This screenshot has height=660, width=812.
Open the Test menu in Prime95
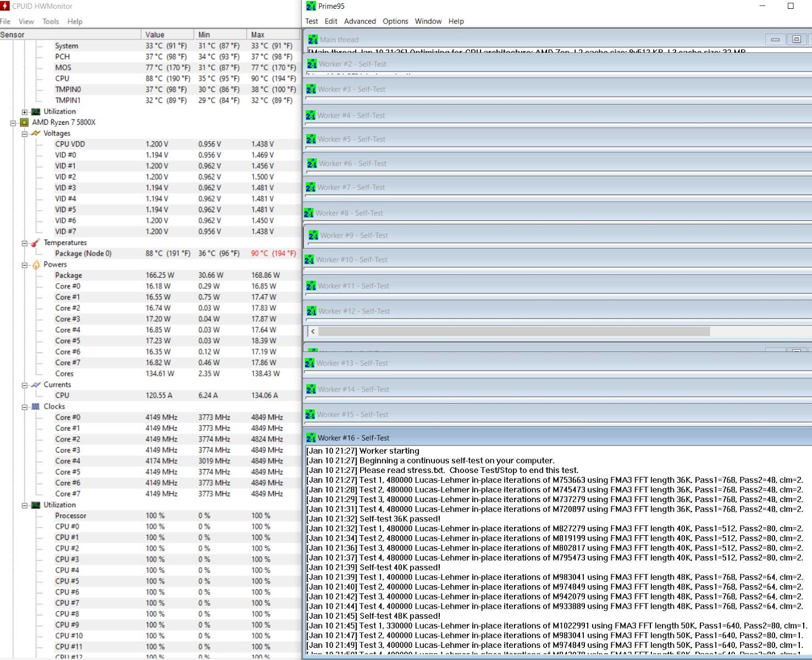(312, 21)
